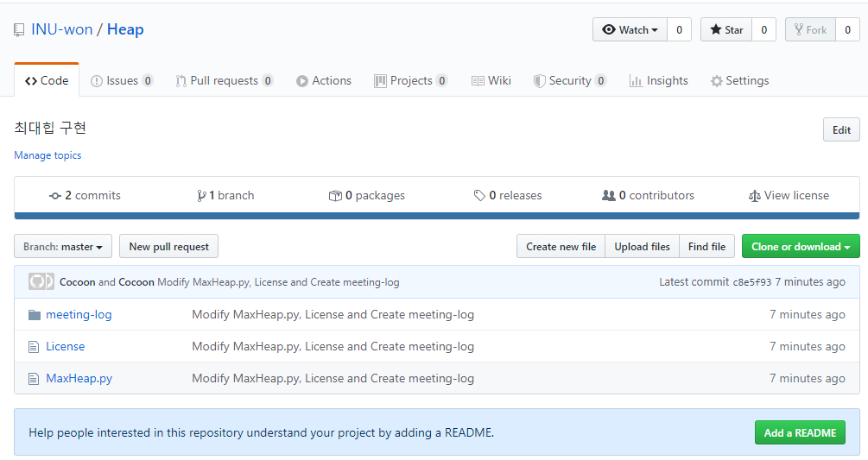Image resolution: width=868 pixels, height=460 pixels.
Task: Click the commit message in MaxHeap.py row
Action: [x=333, y=379]
